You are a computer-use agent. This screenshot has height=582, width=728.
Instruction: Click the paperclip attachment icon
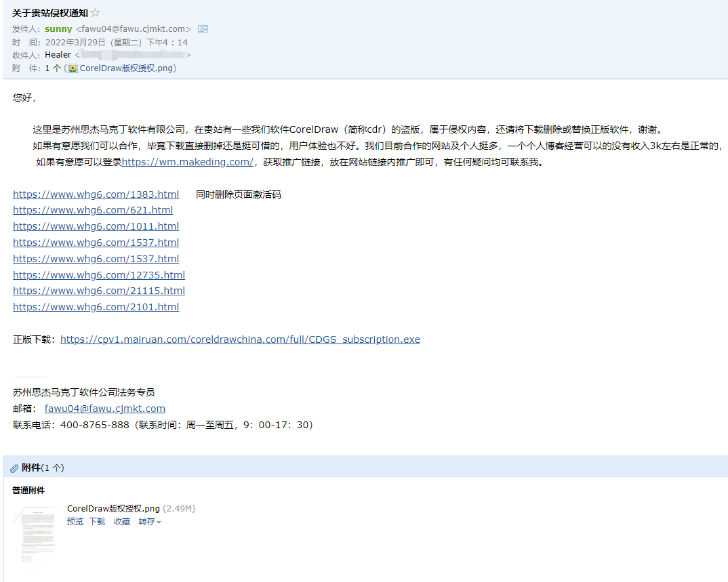[14, 467]
